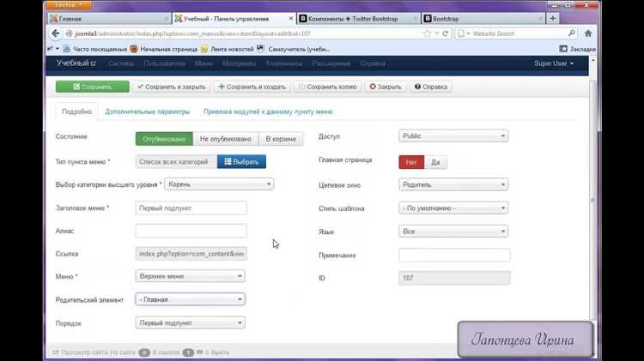
Task: Open Лента новостей bookmark
Action: pos(227,49)
